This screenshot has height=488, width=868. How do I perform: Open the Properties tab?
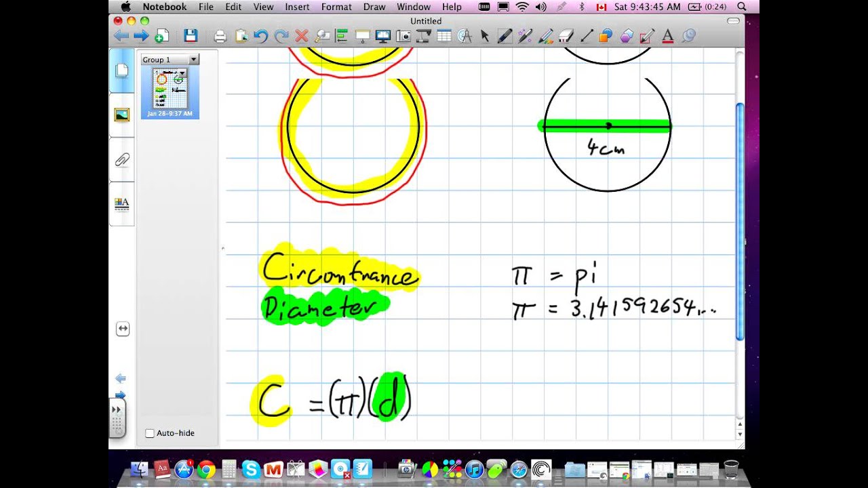[122, 203]
